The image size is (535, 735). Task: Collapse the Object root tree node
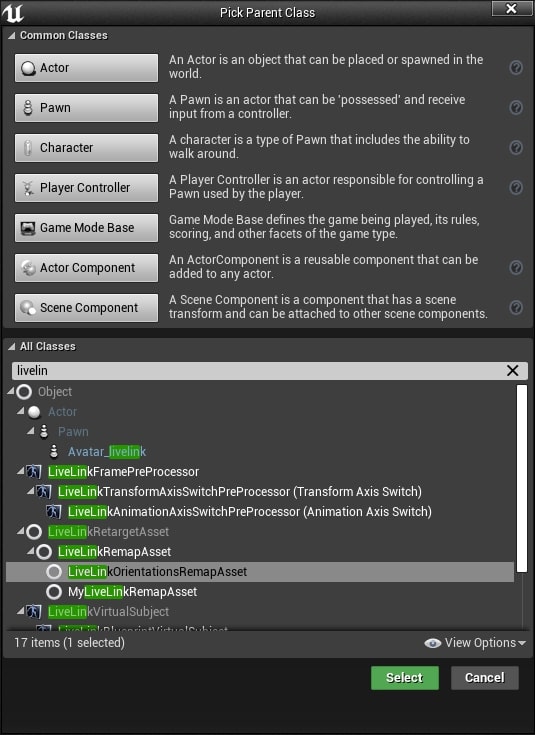pos(11,390)
